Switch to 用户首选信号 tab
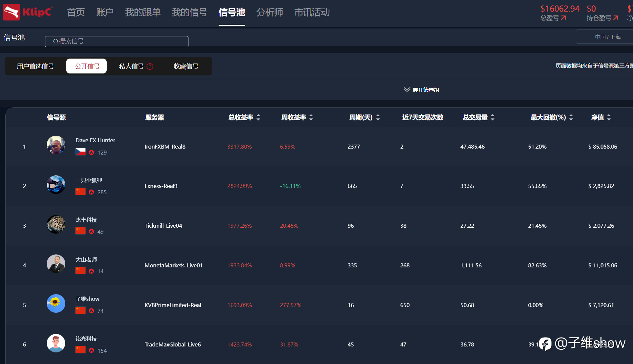The height and width of the screenshot is (364, 633). [35, 66]
